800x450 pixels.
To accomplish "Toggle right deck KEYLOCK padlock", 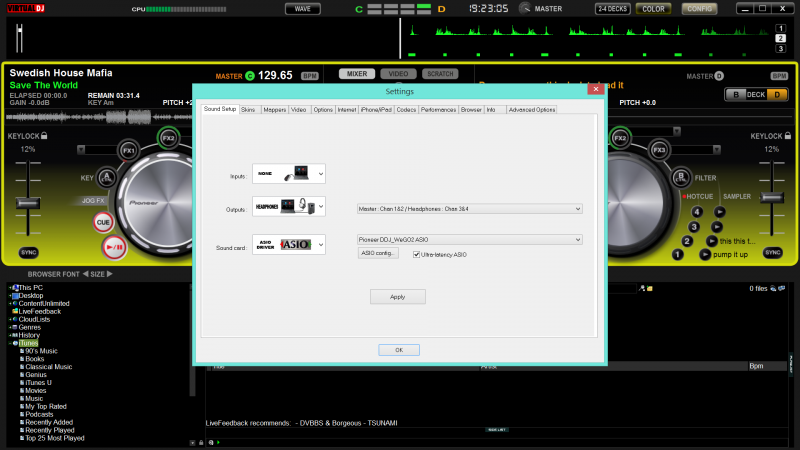I will (x=788, y=136).
